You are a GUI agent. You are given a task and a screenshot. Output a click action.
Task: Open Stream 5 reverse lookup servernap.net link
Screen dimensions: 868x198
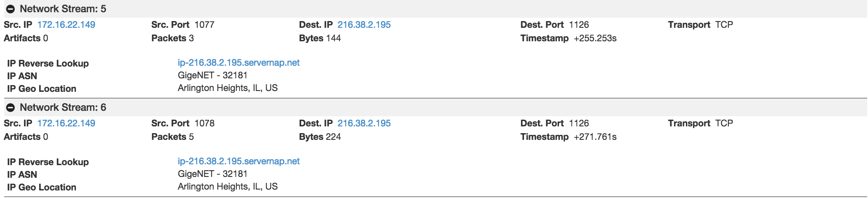click(238, 63)
